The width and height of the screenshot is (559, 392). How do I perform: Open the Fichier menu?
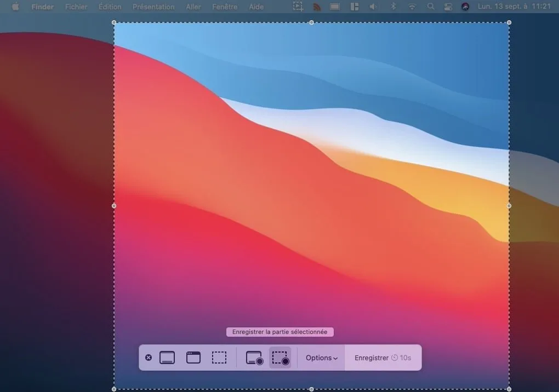pos(76,7)
